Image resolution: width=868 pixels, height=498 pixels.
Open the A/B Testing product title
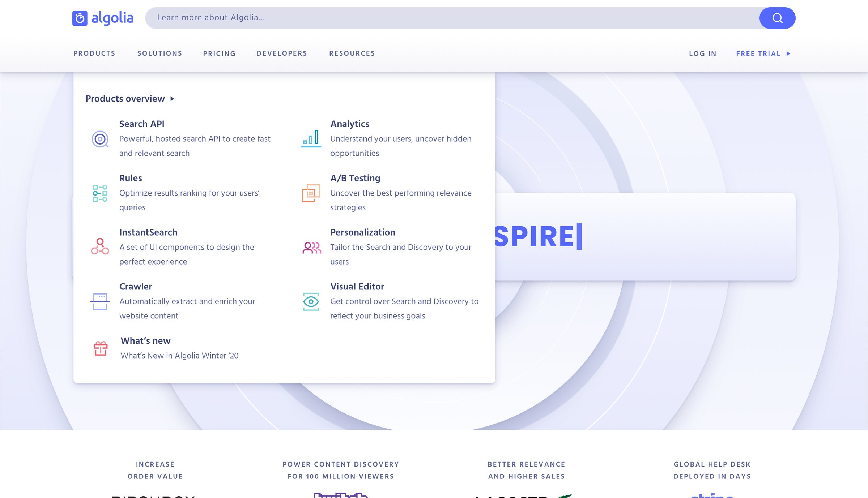coord(355,178)
